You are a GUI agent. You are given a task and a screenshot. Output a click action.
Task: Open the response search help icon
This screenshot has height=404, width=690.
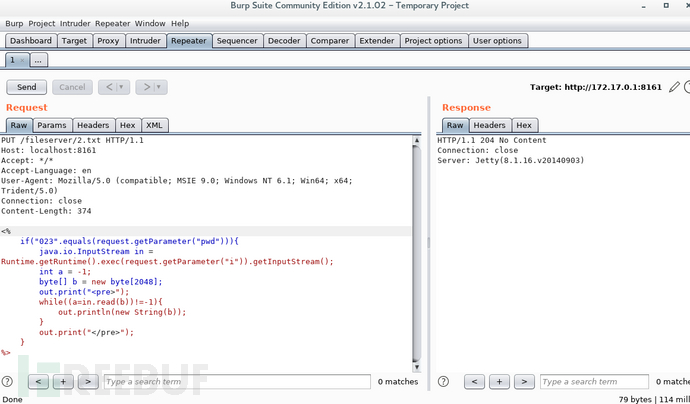443,382
